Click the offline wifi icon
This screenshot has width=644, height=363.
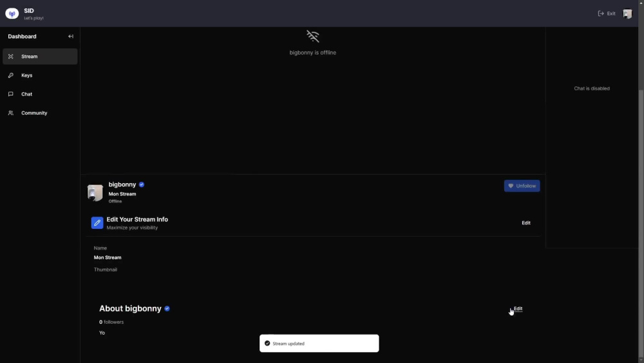coord(312,36)
